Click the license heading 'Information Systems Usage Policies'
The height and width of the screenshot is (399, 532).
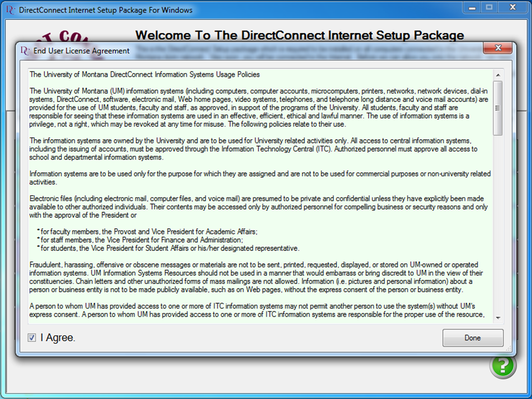coord(207,75)
